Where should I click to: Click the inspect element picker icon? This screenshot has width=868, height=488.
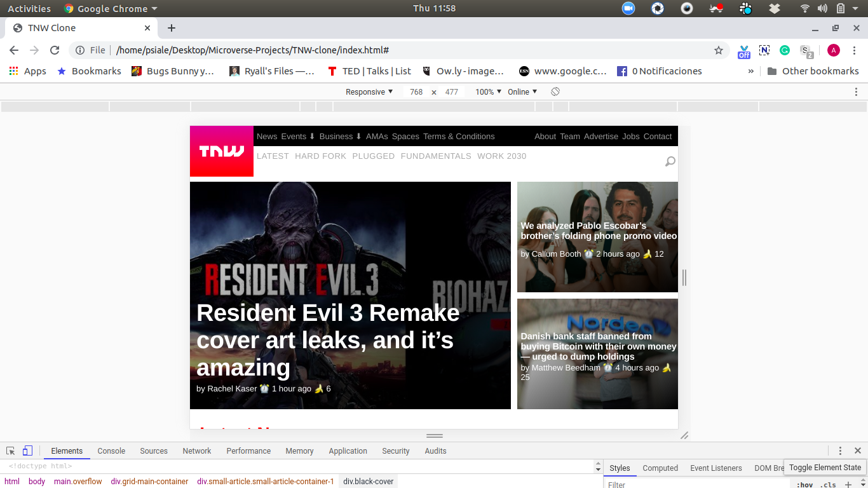11,451
